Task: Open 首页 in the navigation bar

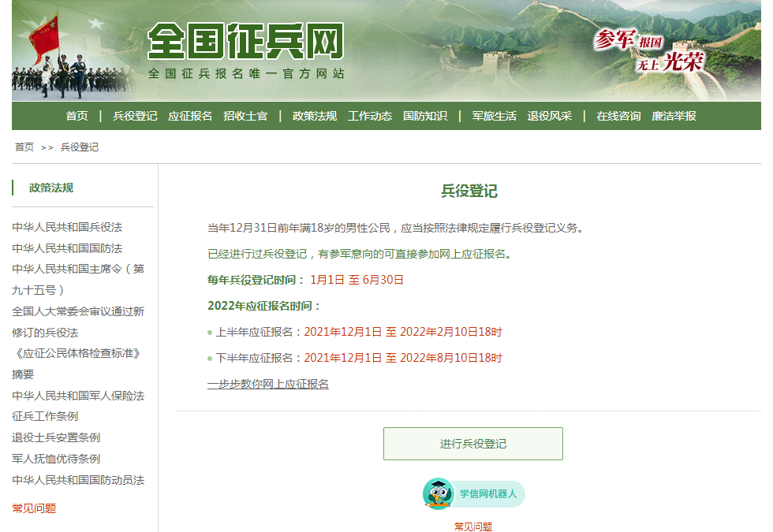Action: [x=77, y=117]
